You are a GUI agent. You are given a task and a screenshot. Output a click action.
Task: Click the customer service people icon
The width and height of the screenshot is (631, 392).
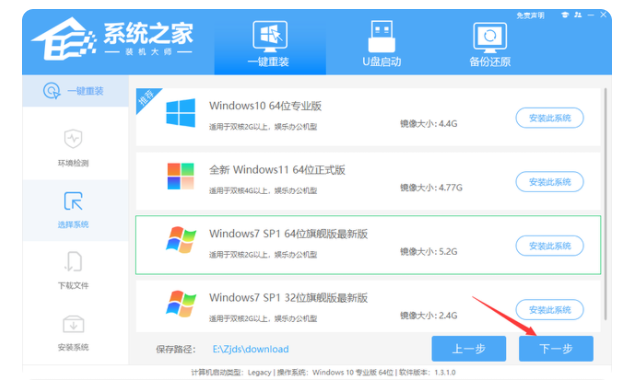[578, 15]
